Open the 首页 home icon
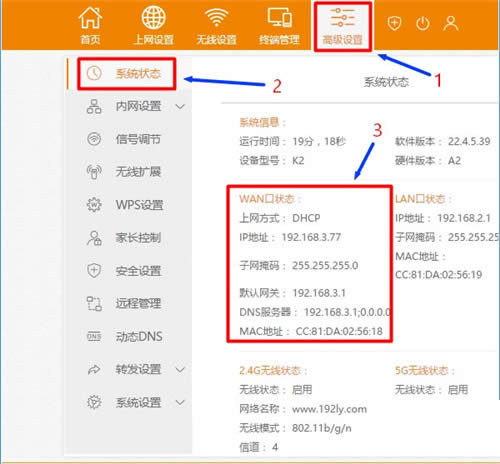Screen dimensions: 500x464 tap(90, 18)
